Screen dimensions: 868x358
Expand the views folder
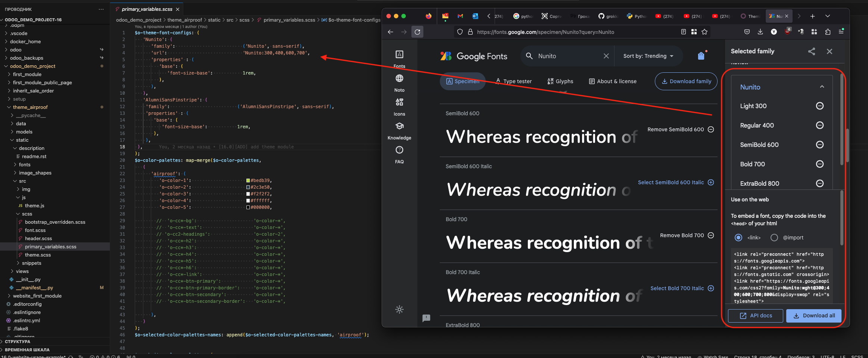point(22,271)
